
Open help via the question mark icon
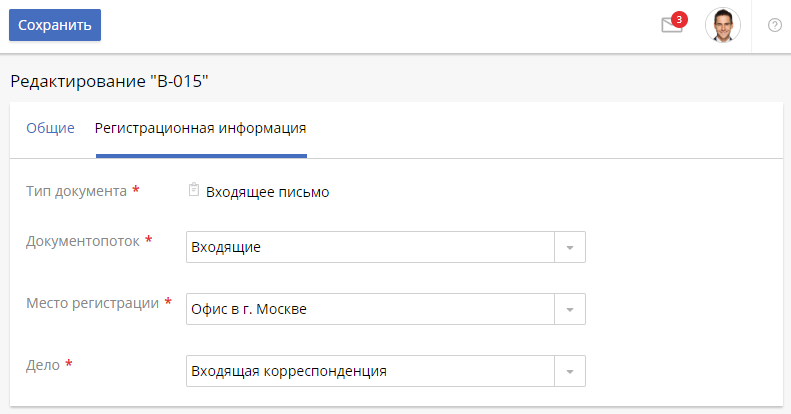pos(774,25)
